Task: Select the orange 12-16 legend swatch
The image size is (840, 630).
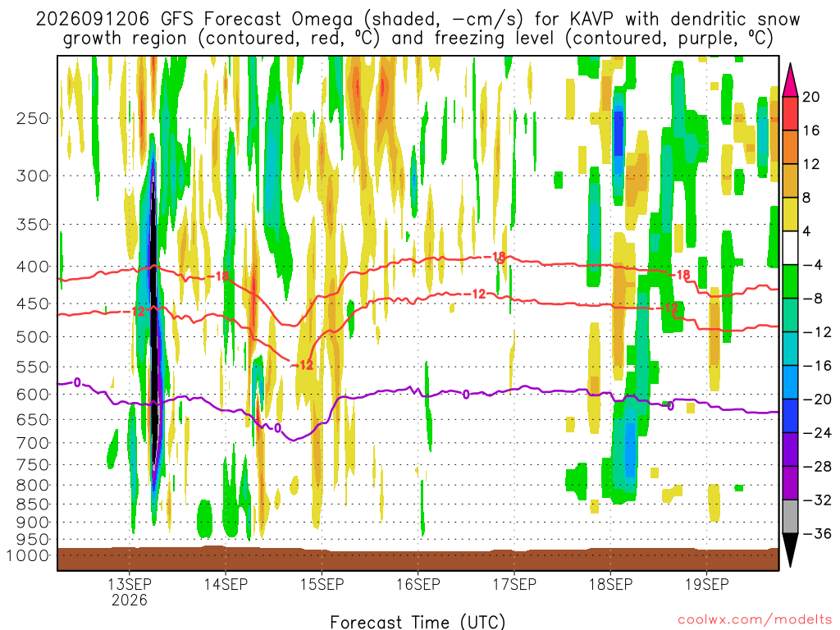Action: coord(790,148)
